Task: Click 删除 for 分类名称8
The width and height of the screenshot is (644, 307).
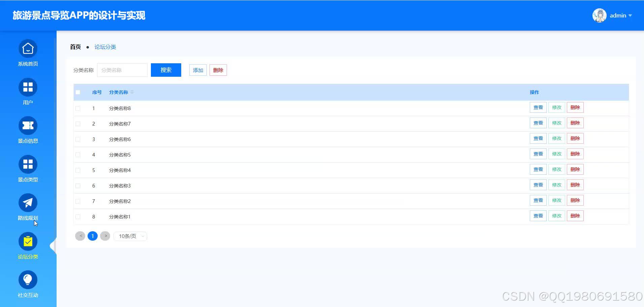Action: coord(575,107)
